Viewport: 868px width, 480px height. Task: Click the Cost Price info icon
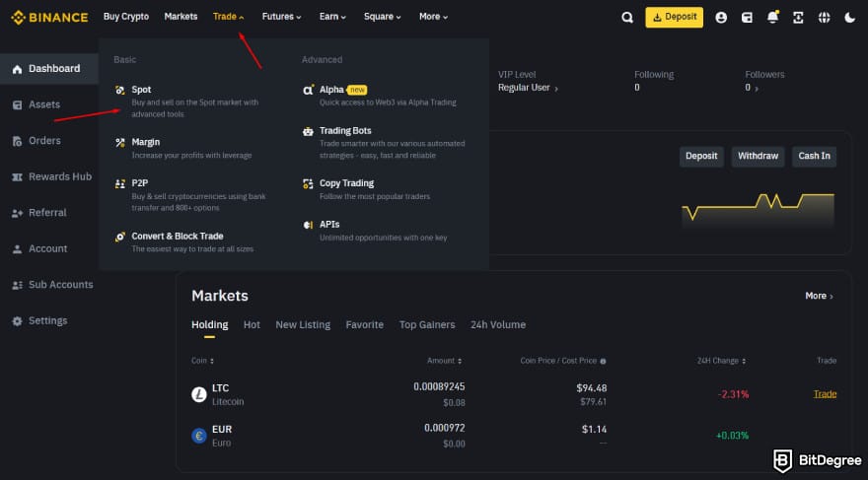coord(603,361)
